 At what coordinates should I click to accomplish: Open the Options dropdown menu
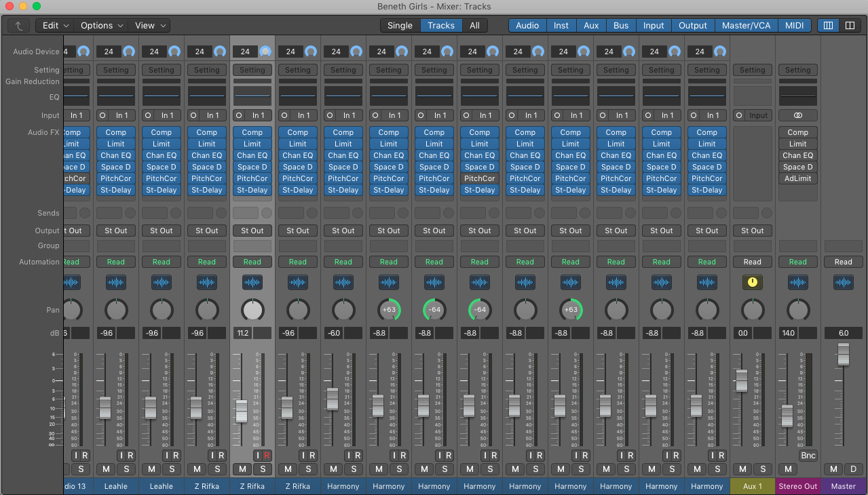coord(102,26)
